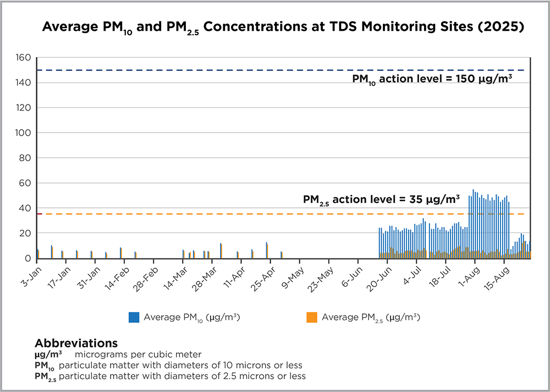Select the Average PM10 legend label
Image resolution: width=550 pixels, height=392 pixels.
[191, 317]
